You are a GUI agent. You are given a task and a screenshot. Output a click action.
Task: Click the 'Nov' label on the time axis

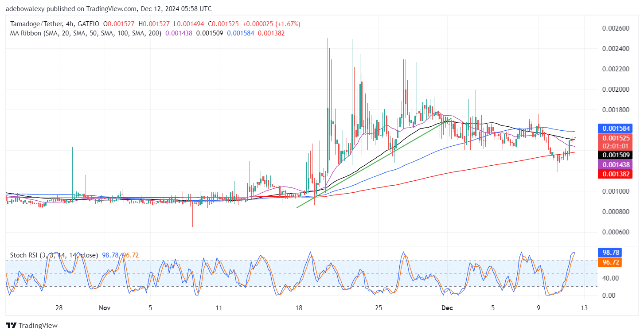tap(104, 308)
